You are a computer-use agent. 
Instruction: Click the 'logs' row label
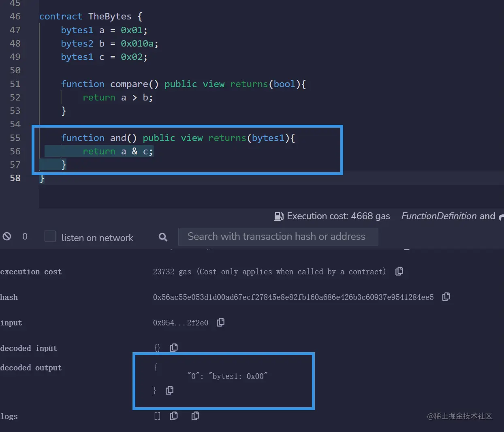click(9, 416)
